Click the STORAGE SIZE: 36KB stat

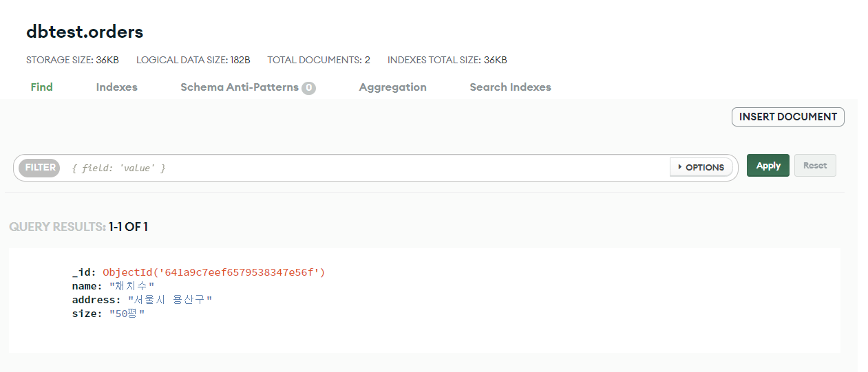pos(72,60)
